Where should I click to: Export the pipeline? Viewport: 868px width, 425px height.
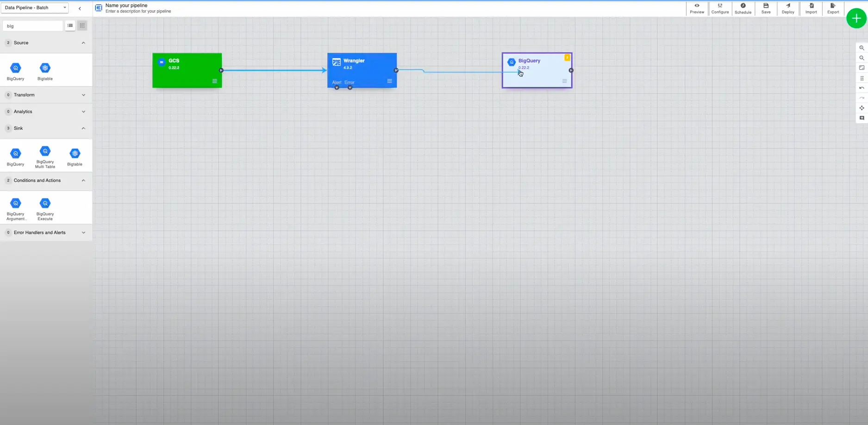point(833,8)
